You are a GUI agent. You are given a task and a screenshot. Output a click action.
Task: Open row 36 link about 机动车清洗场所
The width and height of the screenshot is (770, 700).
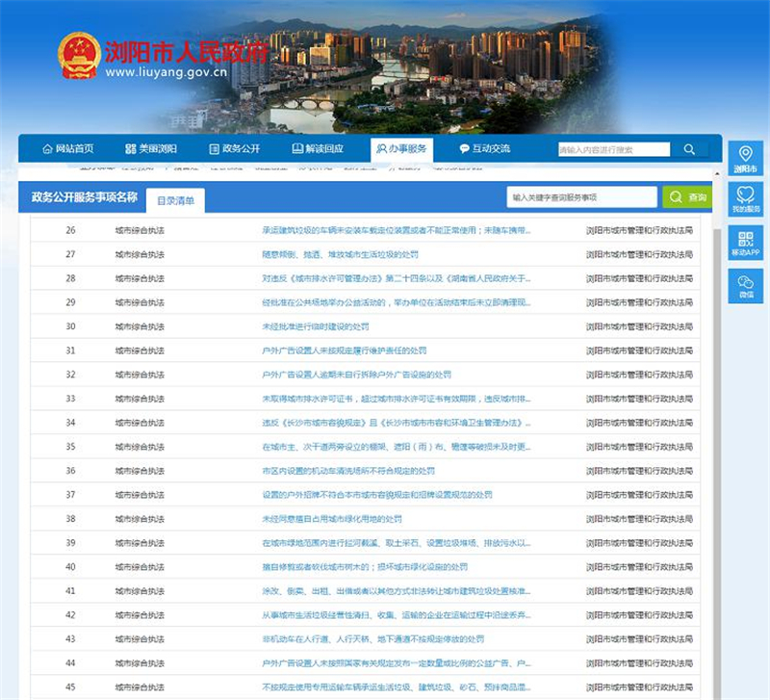click(347, 471)
